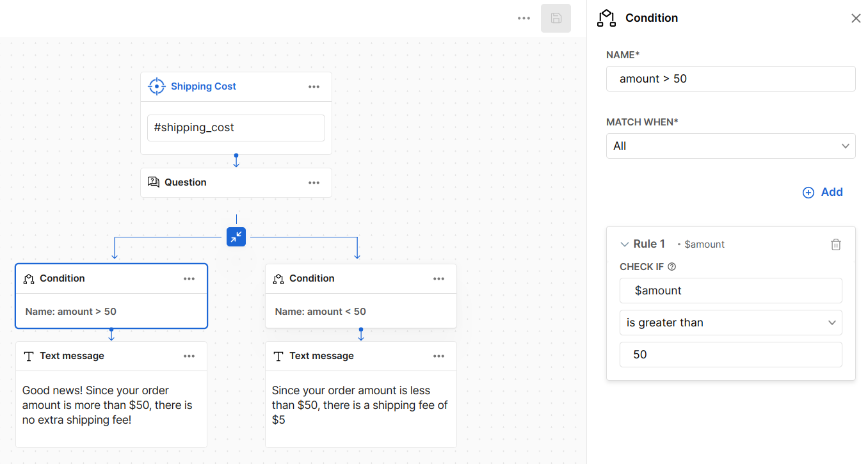This screenshot has width=868, height=464.
Task: Close the Condition side panel
Action: pos(856,19)
